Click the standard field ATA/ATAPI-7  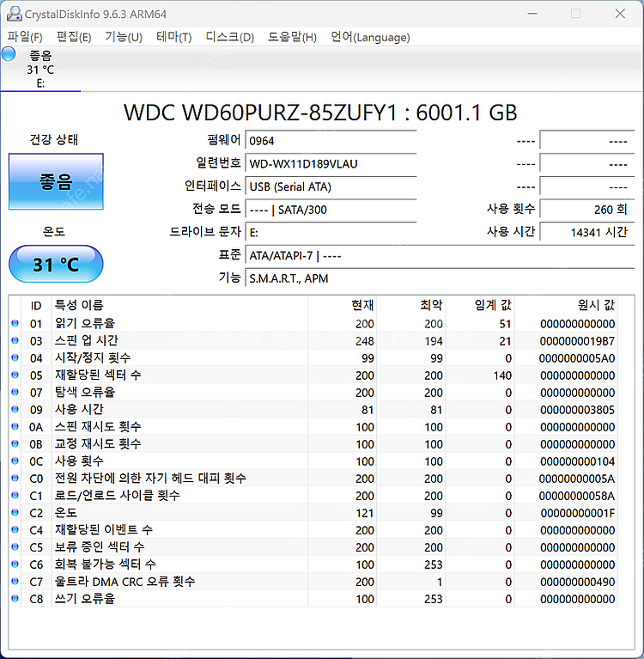(x=440, y=255)
